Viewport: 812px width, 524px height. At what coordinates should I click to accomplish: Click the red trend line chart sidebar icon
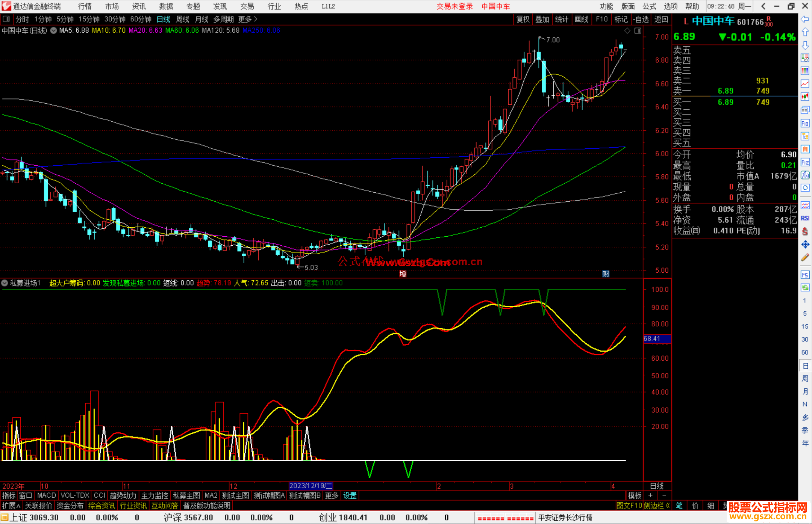(x=805, y=84)
